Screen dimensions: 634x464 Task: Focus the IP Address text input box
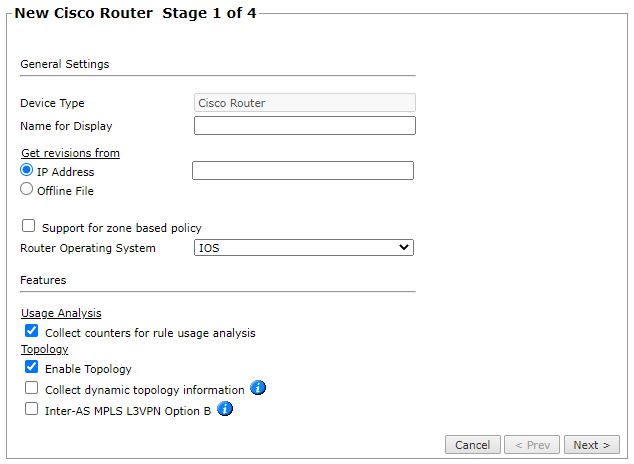302,171
